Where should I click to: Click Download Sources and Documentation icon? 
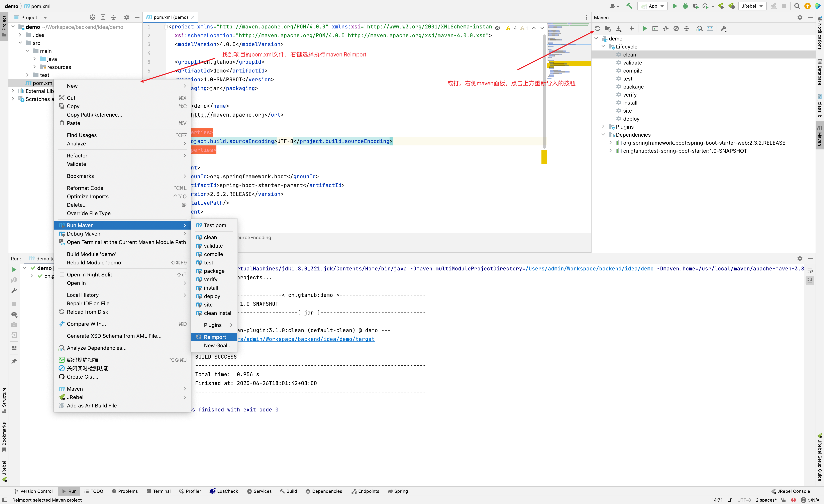(x=619, y=28)
